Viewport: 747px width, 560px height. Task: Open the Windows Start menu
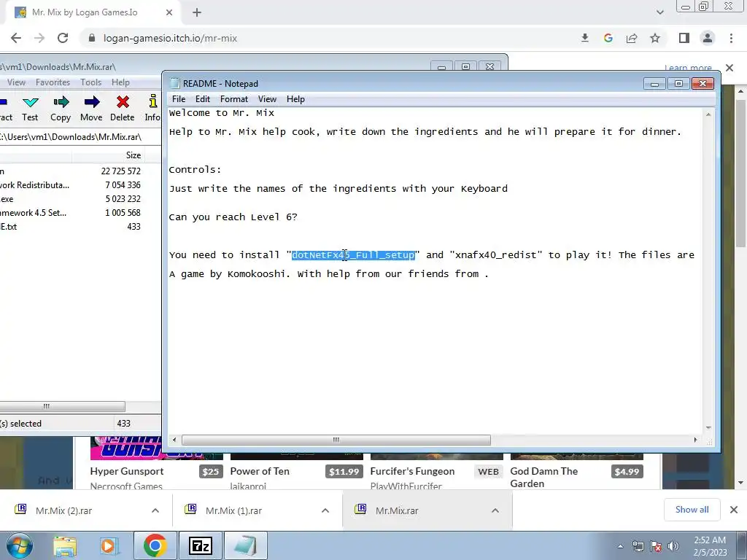(19, 545)
